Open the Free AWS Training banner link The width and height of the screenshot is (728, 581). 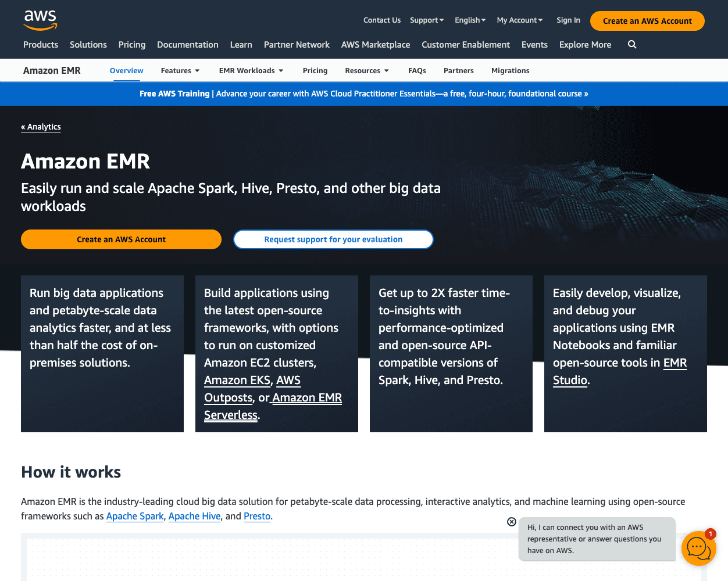coord(364,94)
